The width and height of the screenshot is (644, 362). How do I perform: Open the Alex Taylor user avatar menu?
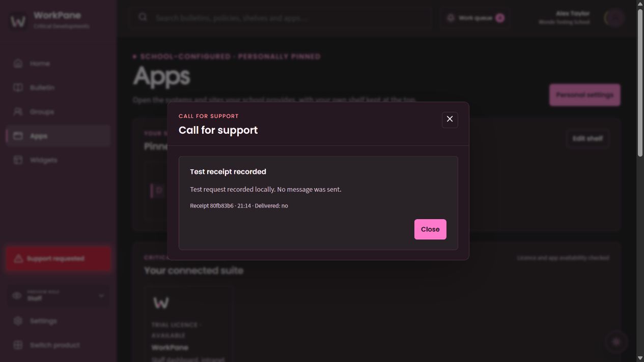point(614,18)
